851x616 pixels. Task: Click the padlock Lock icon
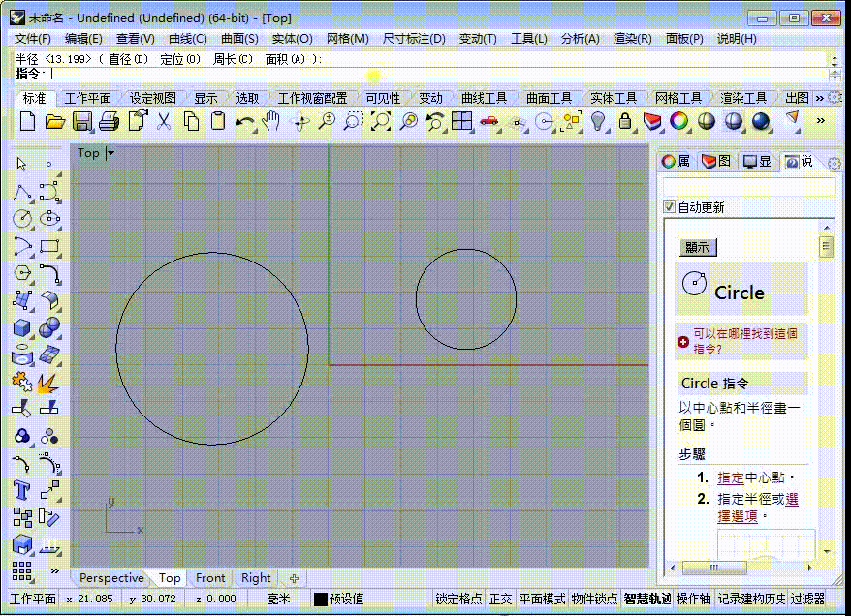click(x=625, y=121)
